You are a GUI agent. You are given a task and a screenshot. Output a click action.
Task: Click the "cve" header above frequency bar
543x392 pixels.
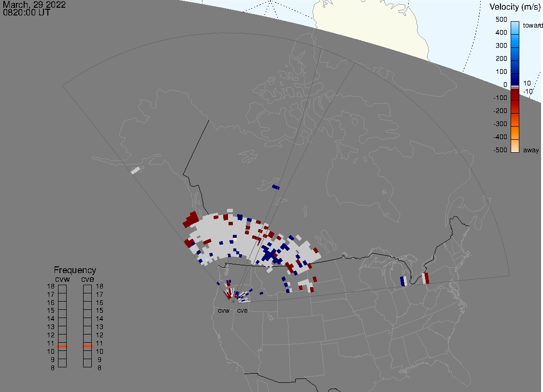pyautogui.click(x=87, y=279)
